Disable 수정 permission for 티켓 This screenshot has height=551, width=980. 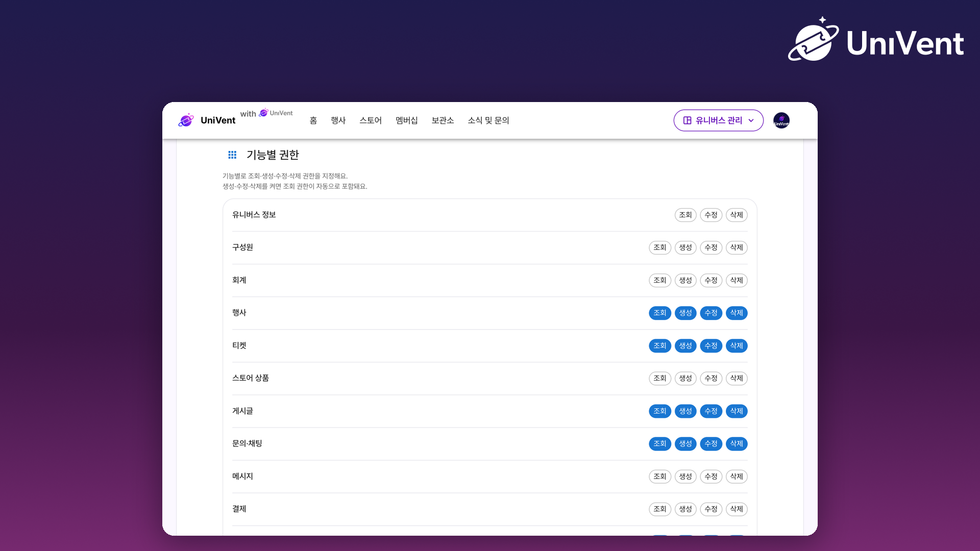(x=711, y=345)
